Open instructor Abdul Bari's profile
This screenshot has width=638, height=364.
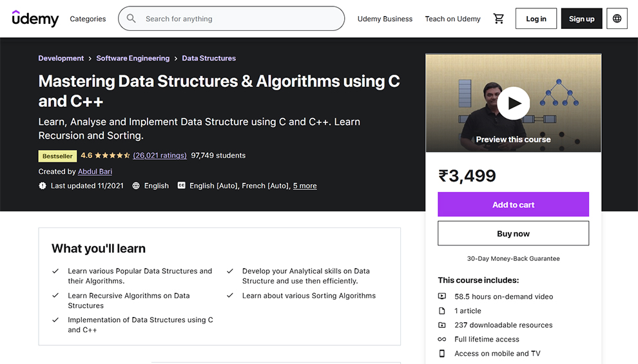point(95,171)
